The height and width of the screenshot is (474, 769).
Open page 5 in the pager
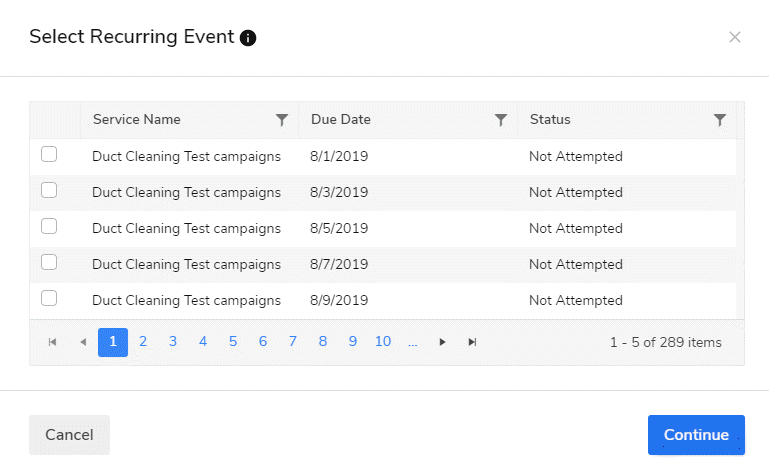[x=233, y=342]
